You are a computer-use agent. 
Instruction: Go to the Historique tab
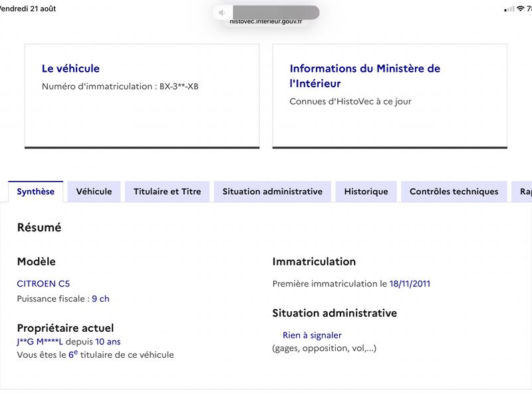366,192
